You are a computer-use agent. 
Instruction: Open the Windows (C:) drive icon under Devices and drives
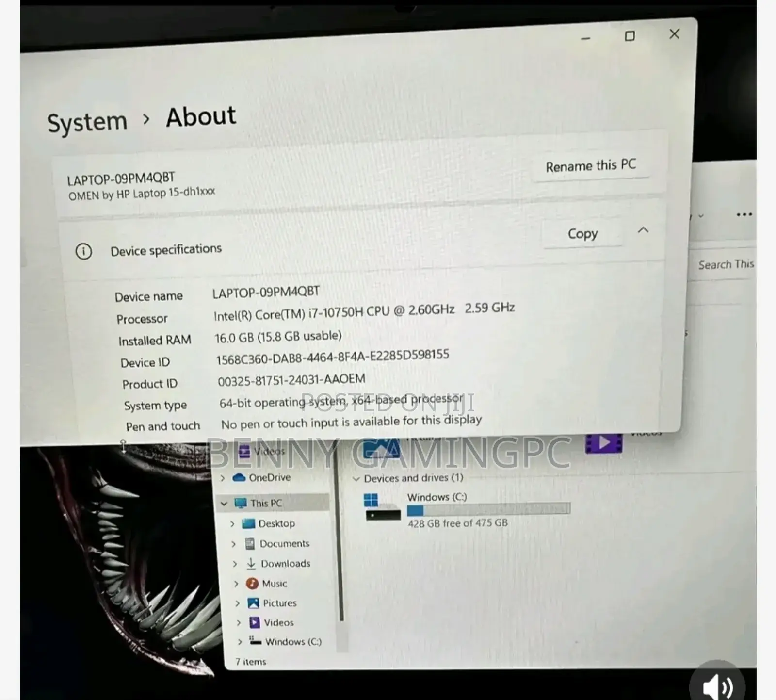[382, 507]
